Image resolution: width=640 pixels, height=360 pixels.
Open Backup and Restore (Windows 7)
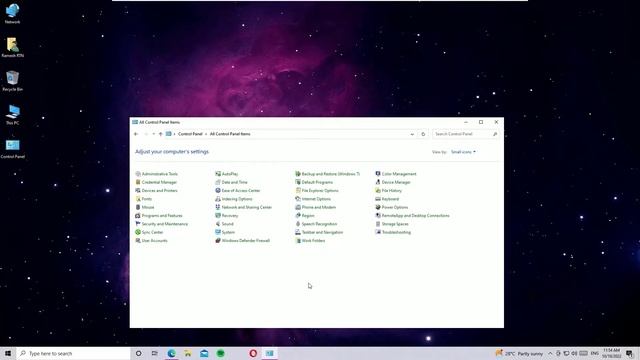[328, 174]
